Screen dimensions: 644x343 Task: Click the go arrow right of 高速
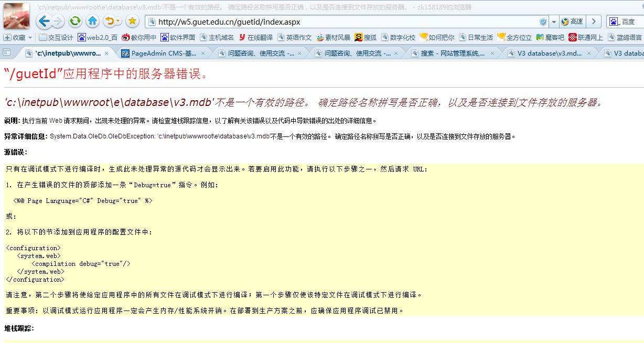[593, 22]
